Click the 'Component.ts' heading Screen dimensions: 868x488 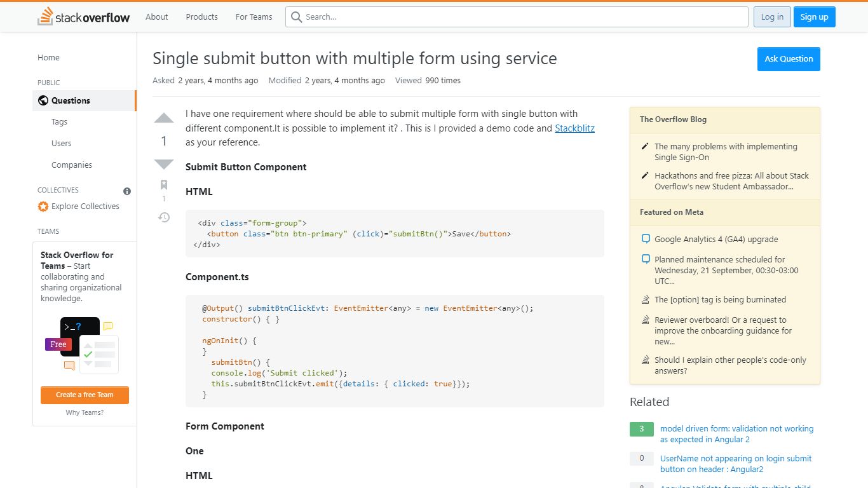pyautogui.click(x=217, y=278)
